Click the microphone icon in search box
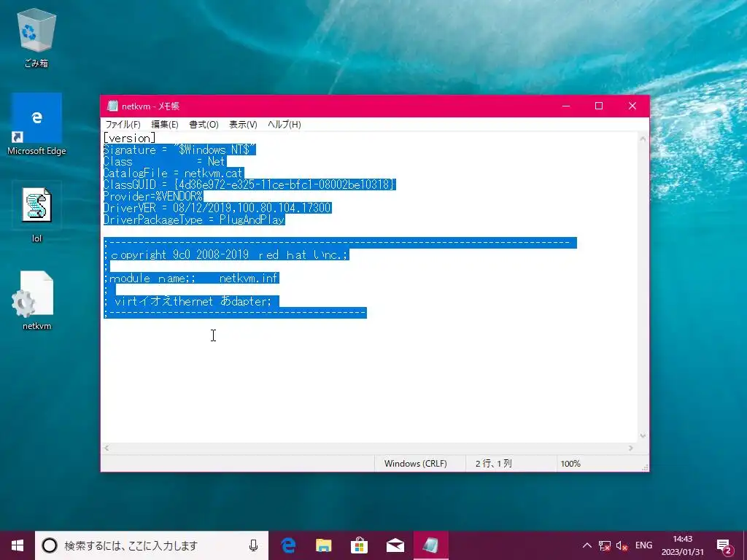The image size is (747, 560). pos(253,545)
